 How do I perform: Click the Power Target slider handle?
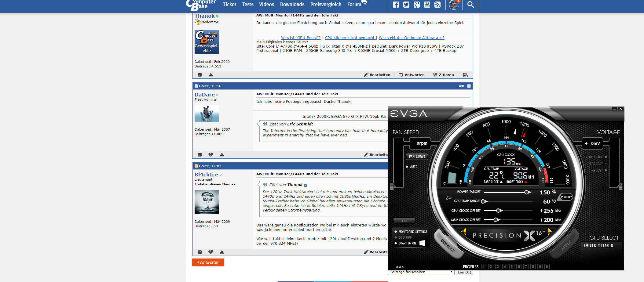[x=527, y=192]
